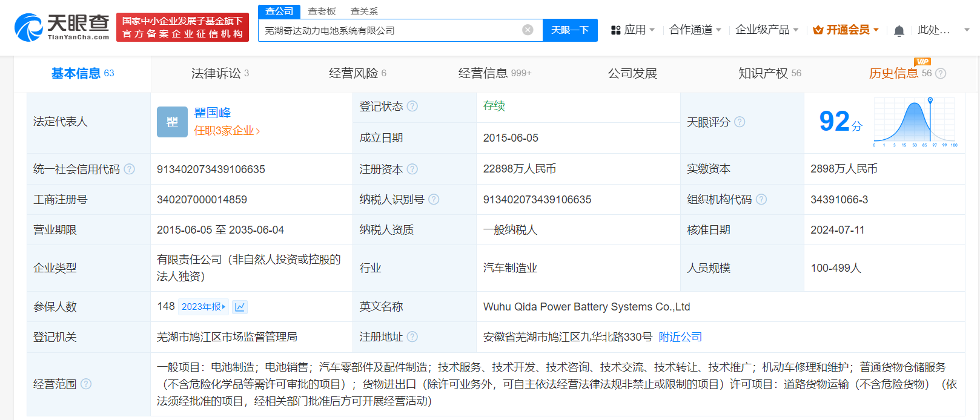Expand the 合作通道 dropdown
Screen dimensions: 980x420
click(x=695, y=30)
